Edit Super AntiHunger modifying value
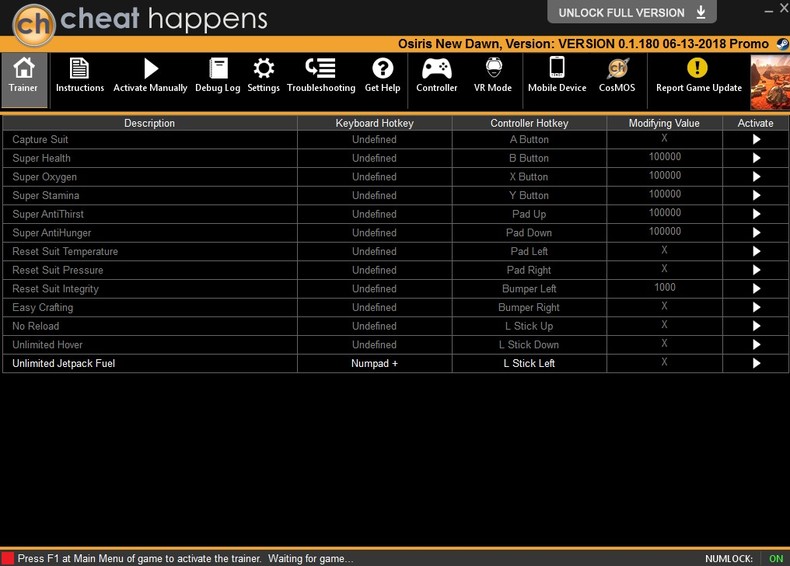Screen dimensions: 790x566 point(665,232)
